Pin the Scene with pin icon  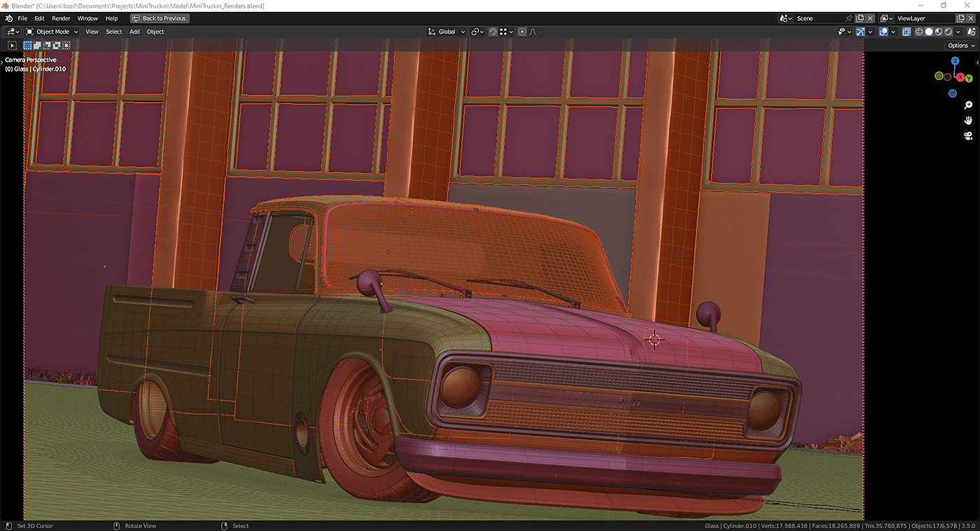pos(849,18)
